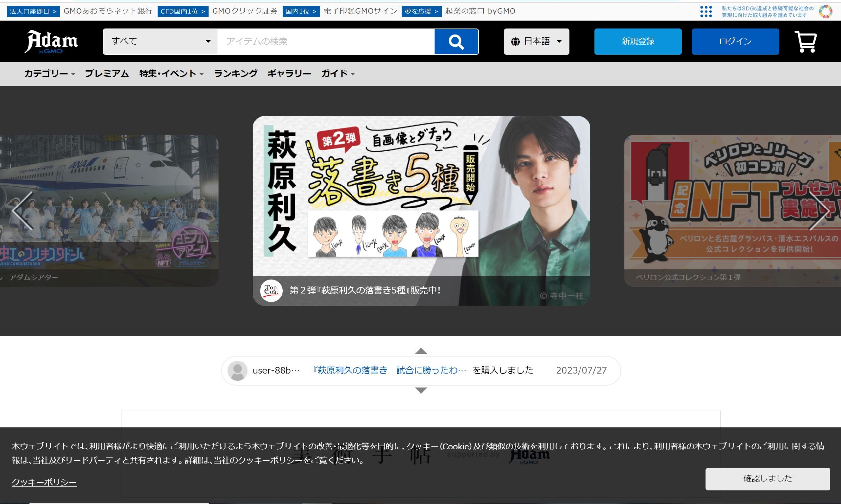Click the ログイン button
Screen dimensions: 841x504
(735, 41)
